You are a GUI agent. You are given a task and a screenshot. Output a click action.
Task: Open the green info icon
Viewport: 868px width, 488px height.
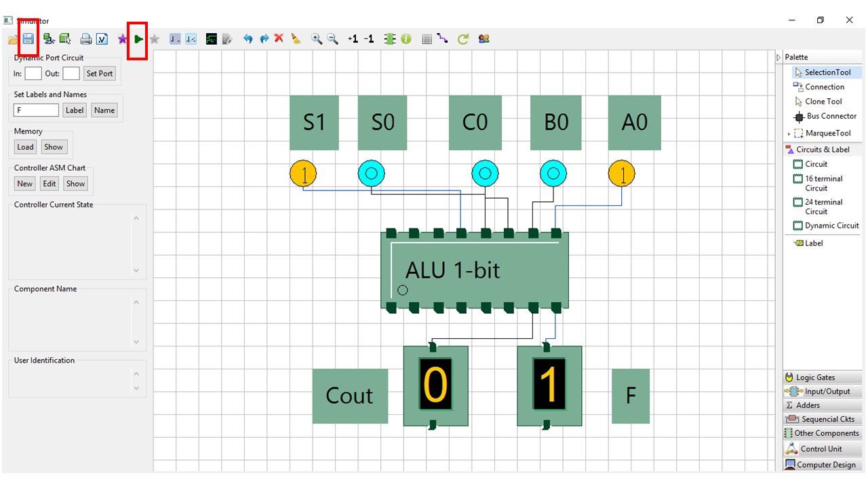(406, 39)
